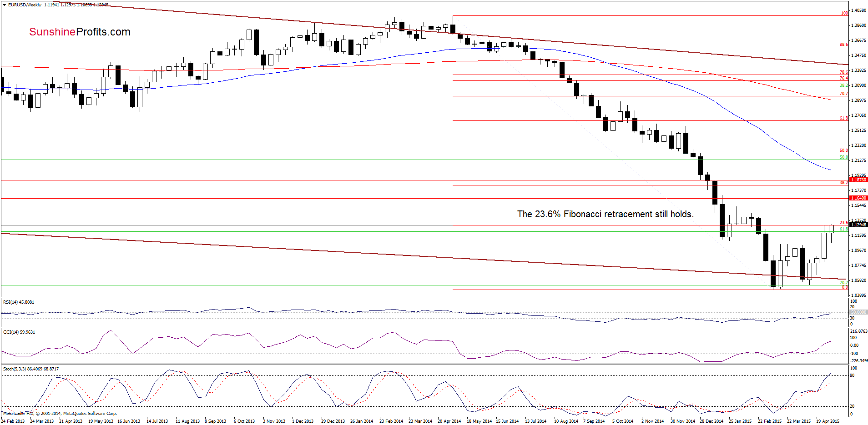Click the gray 50.0000 RSI level tag
This screenshot has height=425, width=868.
[x=858, y=312]
